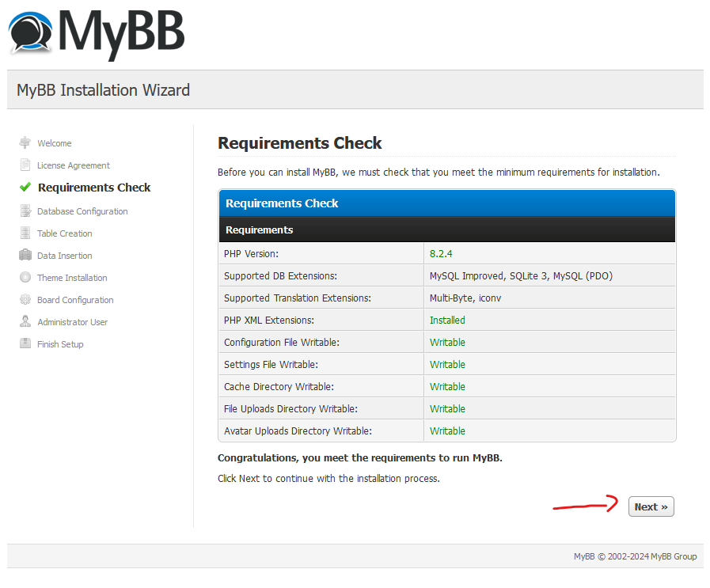Click Writable status for Cache Directory
This screenshot has height=588, width=710.
pyautogui.click(x=447, y=387)
